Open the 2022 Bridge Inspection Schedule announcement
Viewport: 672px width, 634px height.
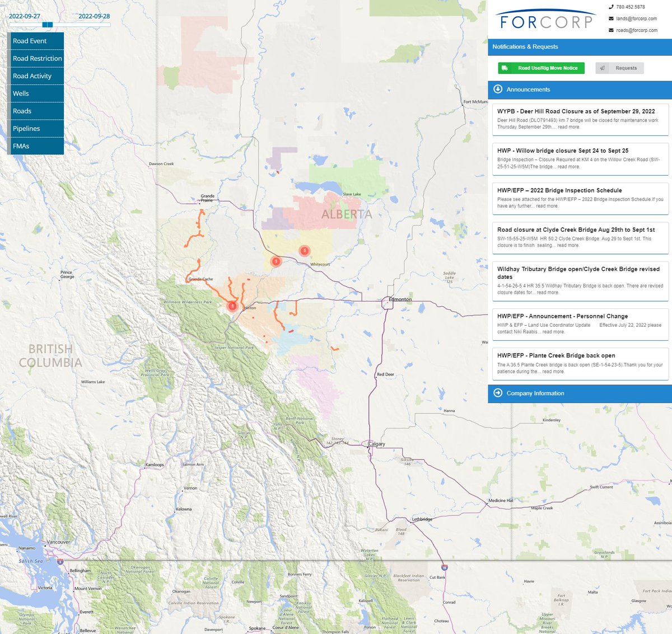pos(580,198)
